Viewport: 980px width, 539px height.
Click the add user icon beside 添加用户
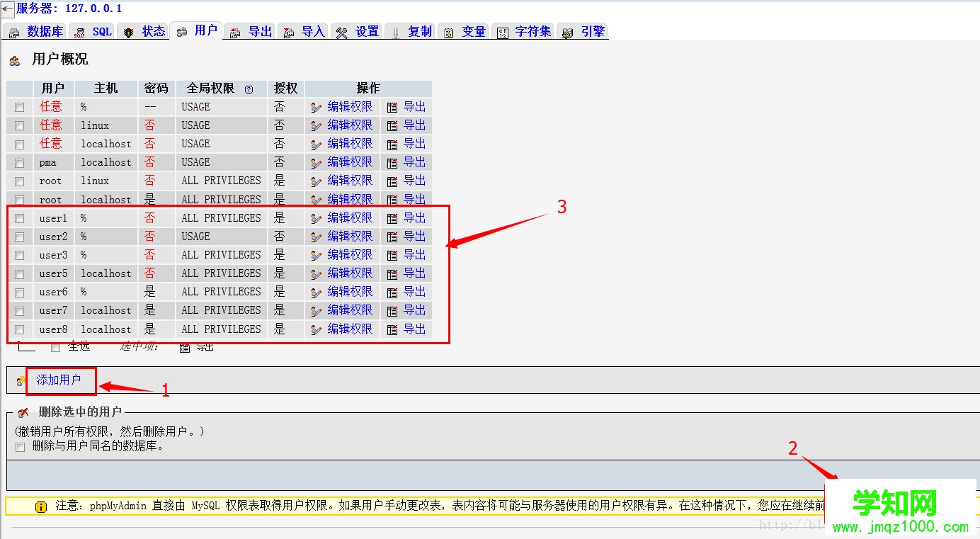point(21,380)
